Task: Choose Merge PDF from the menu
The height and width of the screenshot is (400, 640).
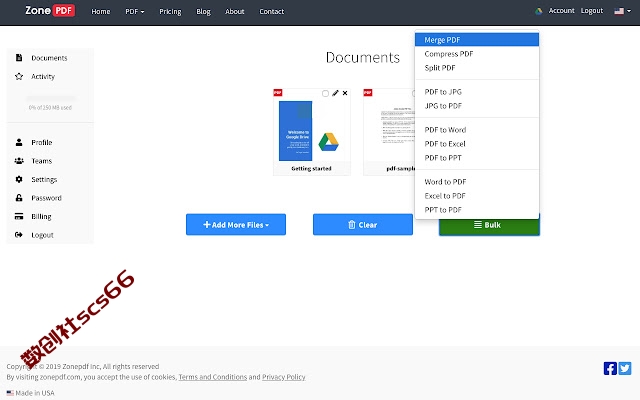Action: [x=477, y=40]
